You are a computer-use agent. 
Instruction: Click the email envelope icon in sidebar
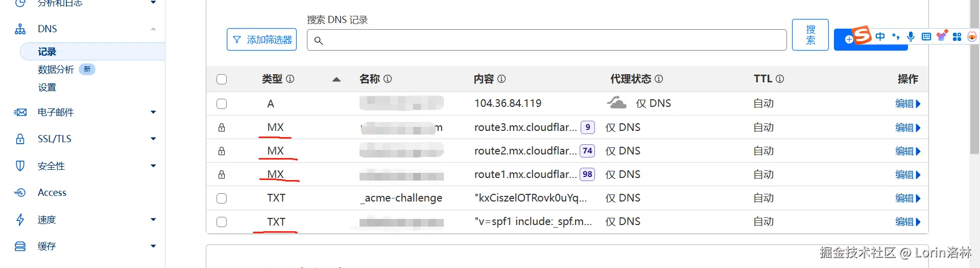(x=20, y=112)
